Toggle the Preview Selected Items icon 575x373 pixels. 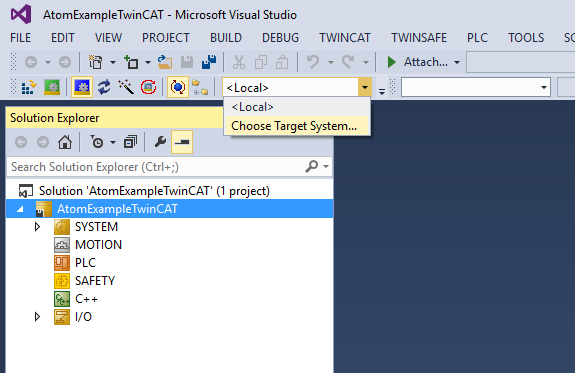click(x=182, y=142)
